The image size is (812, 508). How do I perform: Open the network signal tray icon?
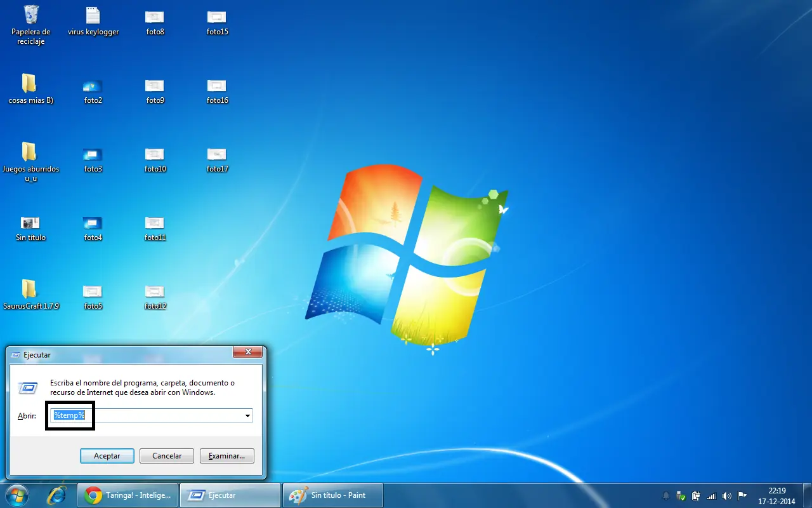[x=712, y=496]
